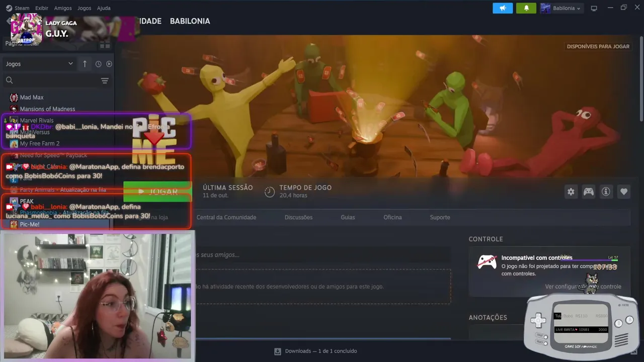Click the announcements megaphone button
Viewport: 644px width, 362px height.
(503, 8)
